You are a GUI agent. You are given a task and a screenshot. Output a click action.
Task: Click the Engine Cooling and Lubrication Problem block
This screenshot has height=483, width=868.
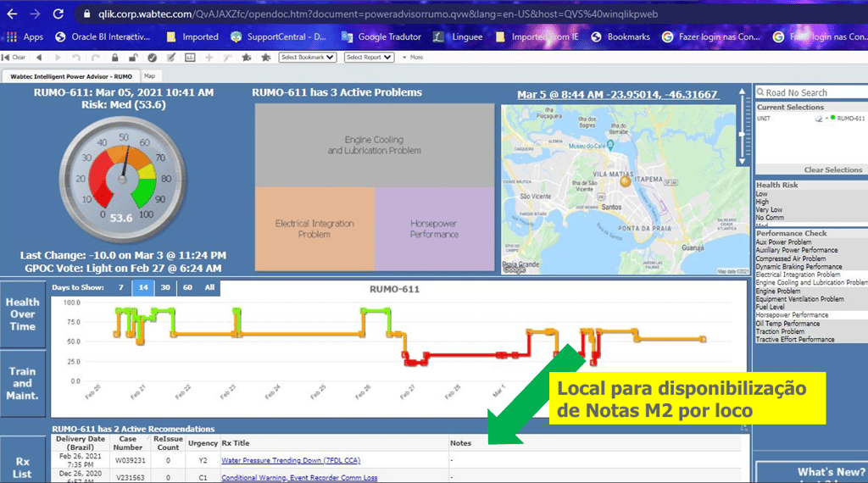tap(374, 146)
